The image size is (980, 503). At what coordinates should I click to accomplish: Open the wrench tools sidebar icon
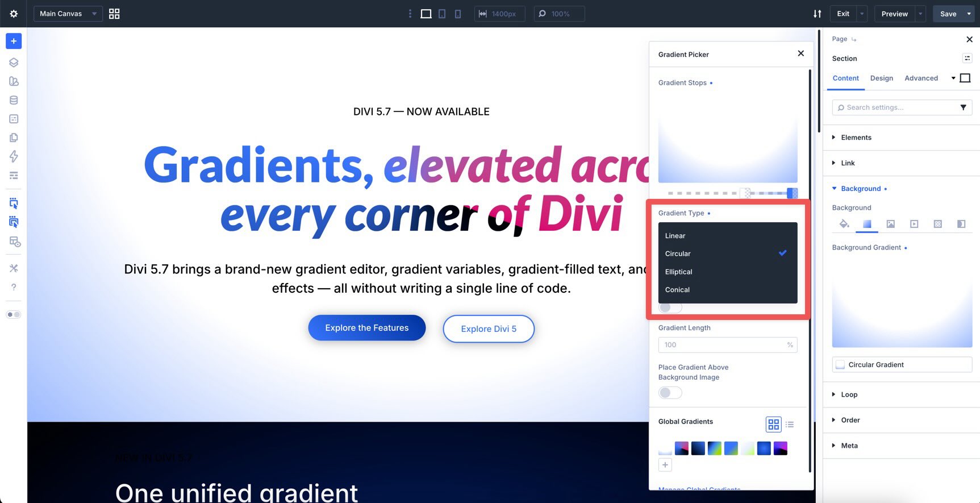coord(14,268)
